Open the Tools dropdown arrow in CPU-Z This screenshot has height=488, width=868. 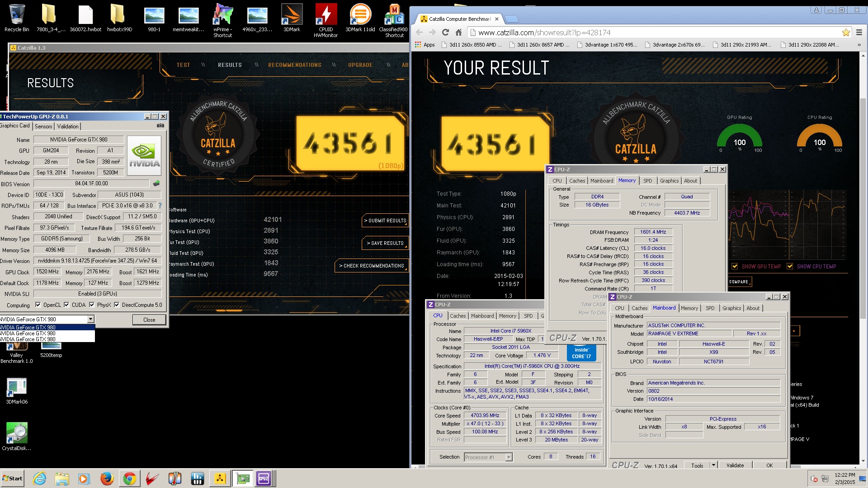tap(713, 465)
